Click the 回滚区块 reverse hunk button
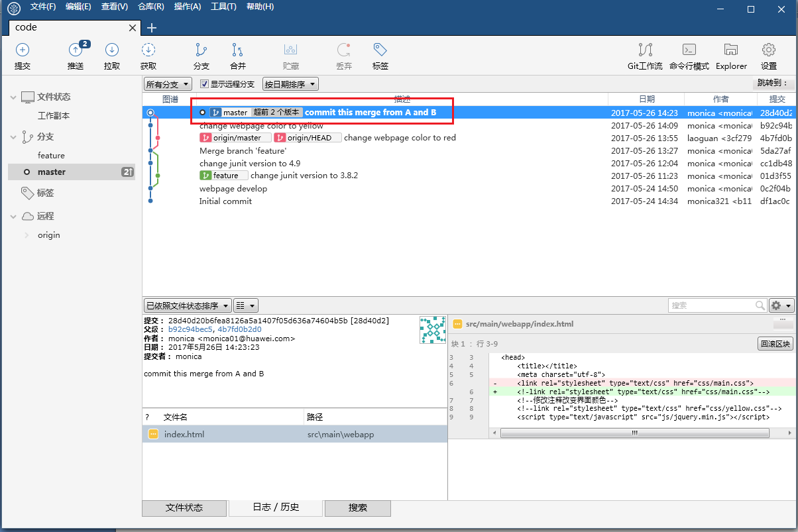The width and height of the screenshot is (798, 532). pos(775,344)
